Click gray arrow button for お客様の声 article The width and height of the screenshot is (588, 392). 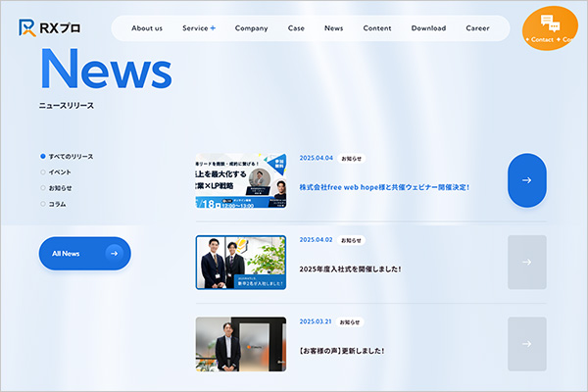(527, 344)
